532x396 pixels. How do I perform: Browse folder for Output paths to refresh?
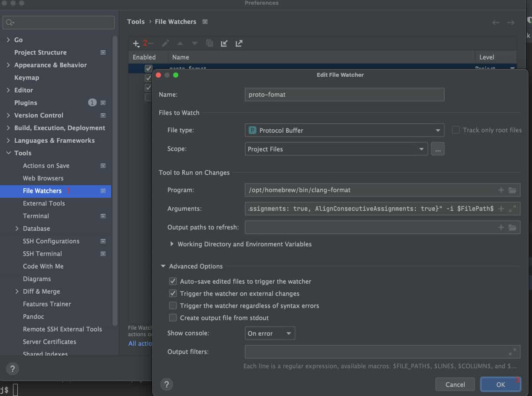(512, 227)
